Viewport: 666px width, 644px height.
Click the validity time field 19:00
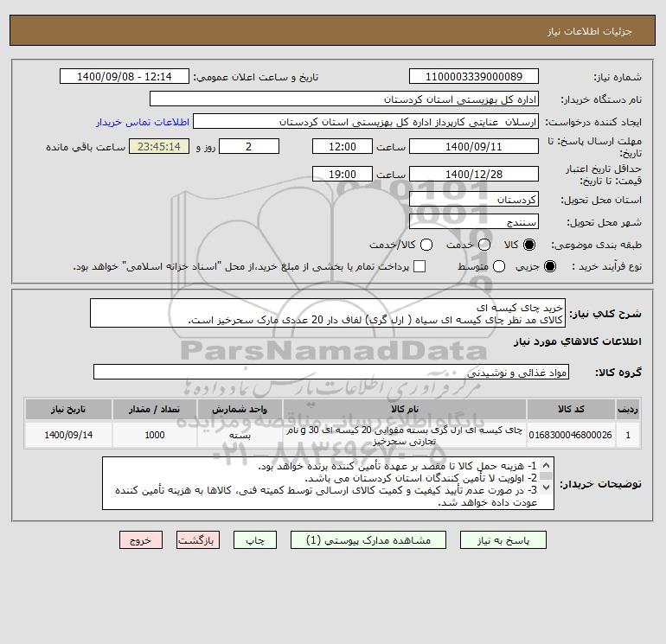tap(343, 174)
